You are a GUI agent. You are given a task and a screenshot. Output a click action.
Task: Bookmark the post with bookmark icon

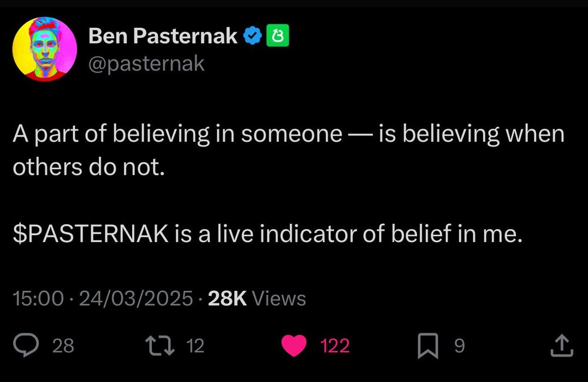428,345
